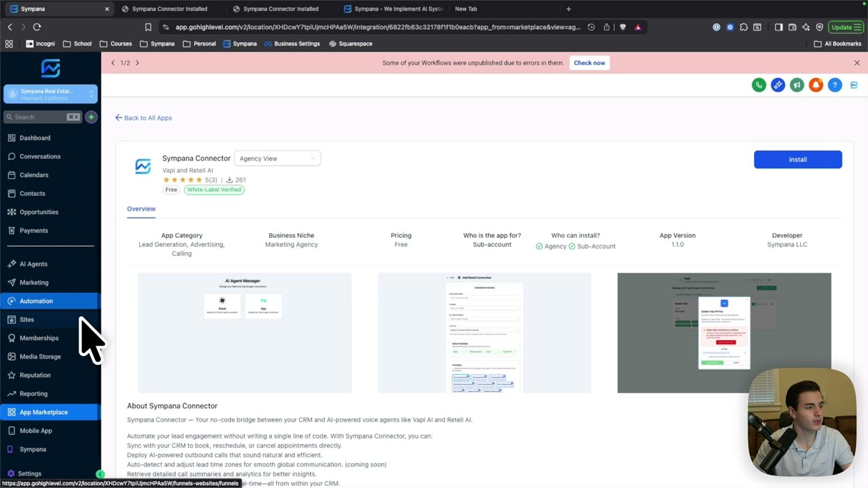The image size is (868, 488).
Task: Expand the Sympana Real Estate account switcher
Action: [50, 94]
